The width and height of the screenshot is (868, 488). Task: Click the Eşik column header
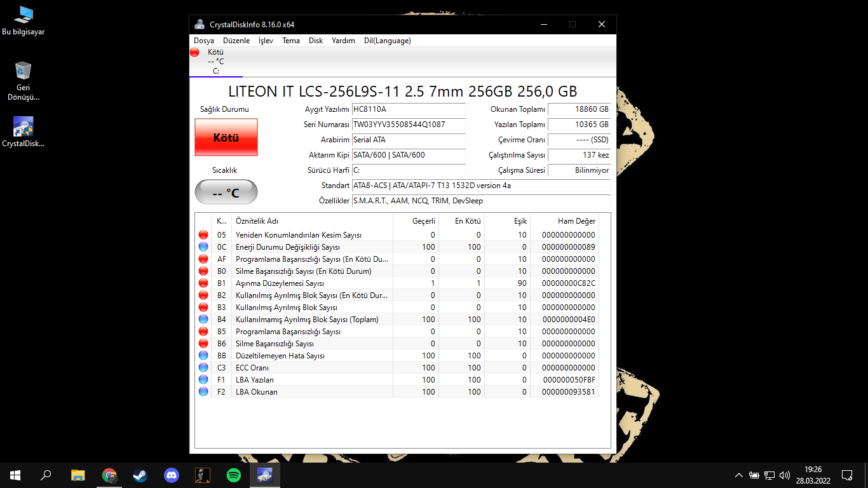coord(507,221)
